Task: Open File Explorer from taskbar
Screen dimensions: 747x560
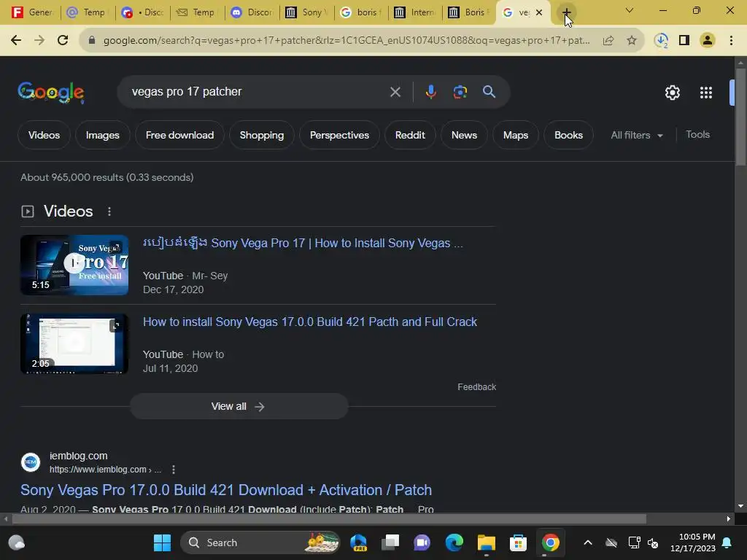Action: (x=487, y=542)
